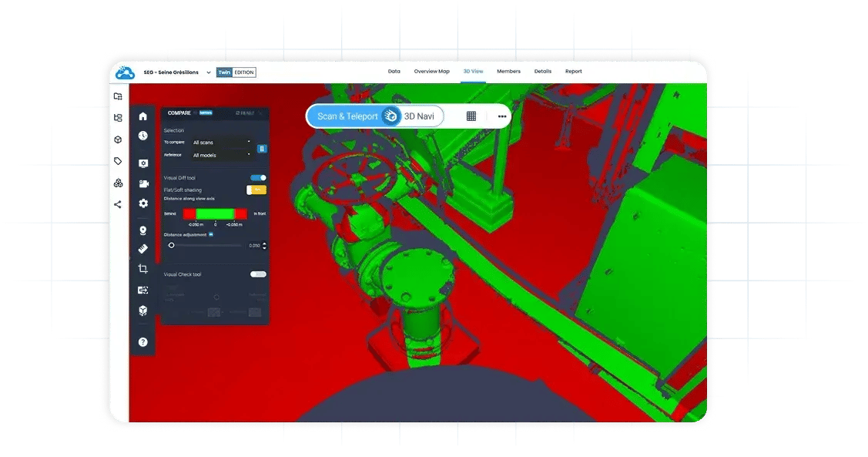Viewport: 868px width, 457px height.
Task: Switch to 3D Navi mode
Action: 419,116
